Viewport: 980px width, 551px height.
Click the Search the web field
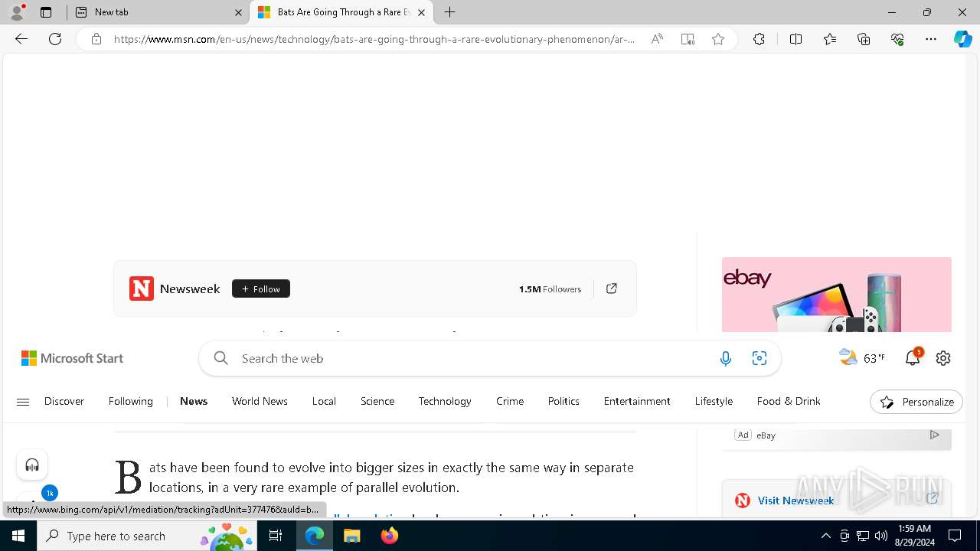(475, 358)
